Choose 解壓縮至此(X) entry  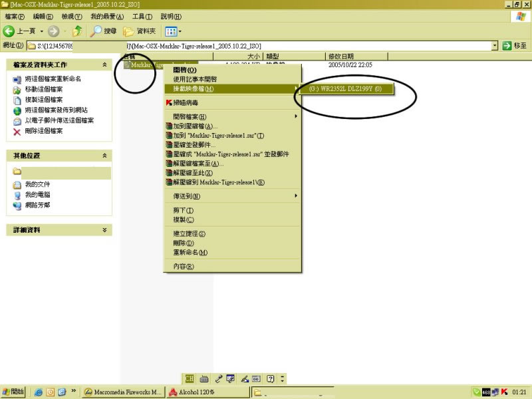pyautogui.click(x=232, y=173)
